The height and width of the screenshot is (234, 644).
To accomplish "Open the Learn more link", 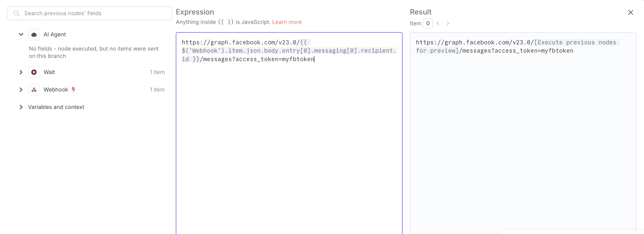I will click(x=287, y=22).
